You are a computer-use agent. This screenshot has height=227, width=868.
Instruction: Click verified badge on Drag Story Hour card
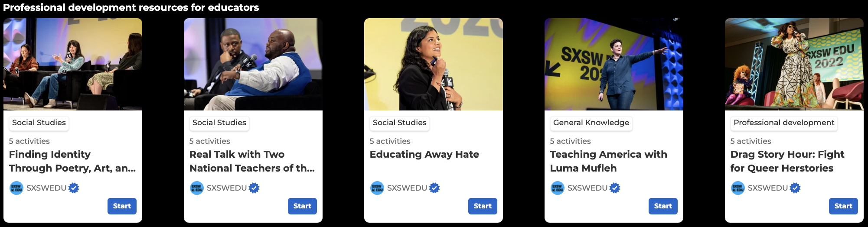pyautogui.click(x=795, y=188)
